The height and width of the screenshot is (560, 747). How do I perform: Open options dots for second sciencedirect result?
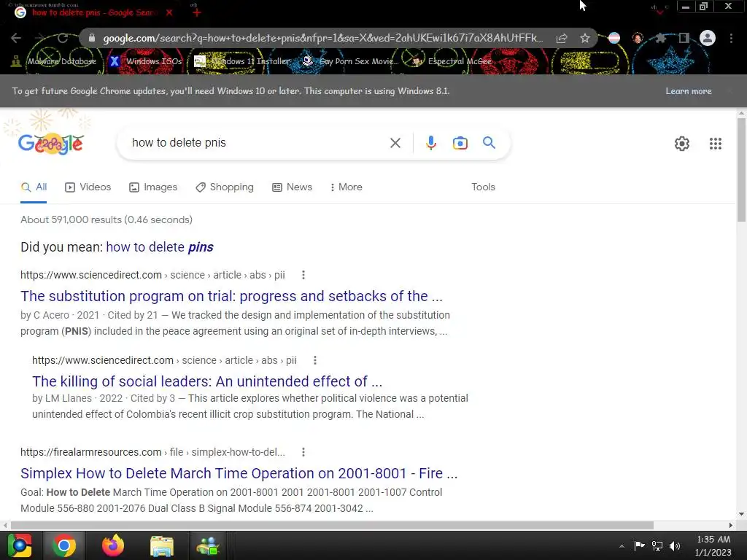click(315, 360)
